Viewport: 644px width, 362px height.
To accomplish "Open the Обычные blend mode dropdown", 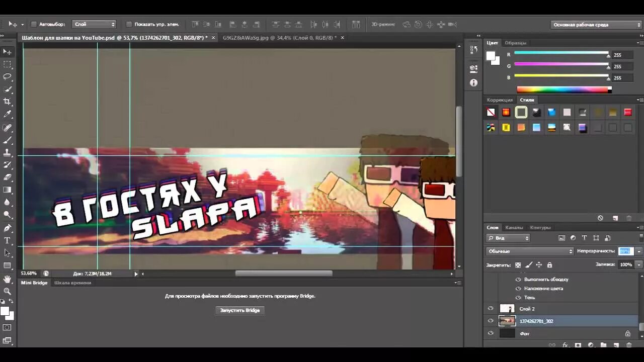I will click(x=530, y=251).
